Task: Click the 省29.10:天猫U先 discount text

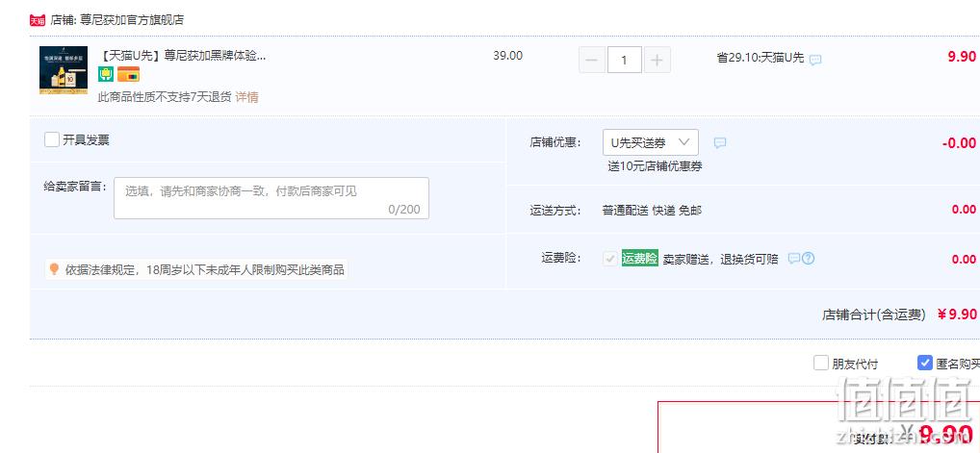Action: click(x=761, y=58)
